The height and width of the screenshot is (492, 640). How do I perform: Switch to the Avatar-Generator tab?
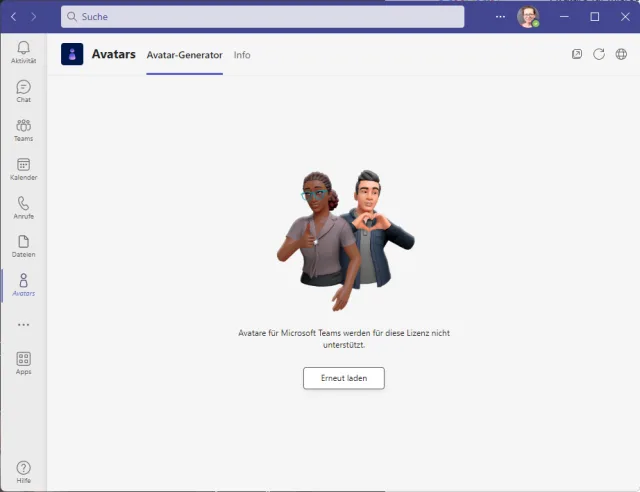tap(184, 55)
